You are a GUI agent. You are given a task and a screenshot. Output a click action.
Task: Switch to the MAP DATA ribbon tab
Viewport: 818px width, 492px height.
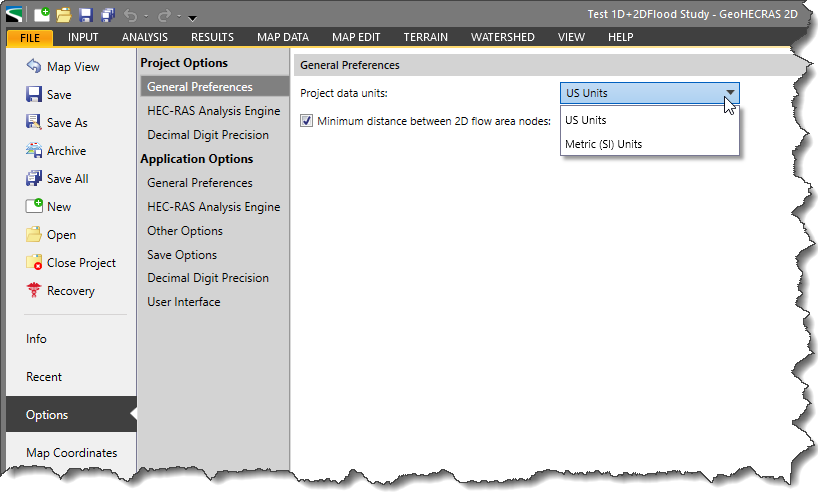tap(283, 38)
